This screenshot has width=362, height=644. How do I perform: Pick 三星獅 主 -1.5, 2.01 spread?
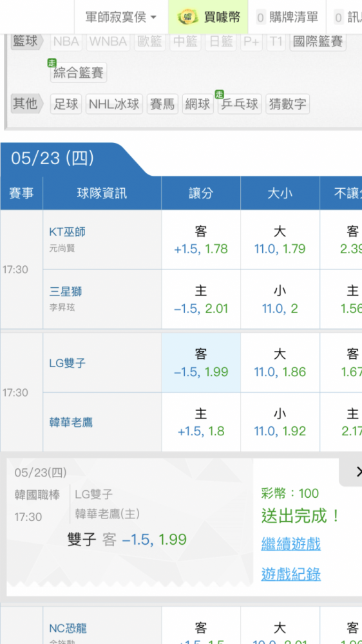coord(201,299)
